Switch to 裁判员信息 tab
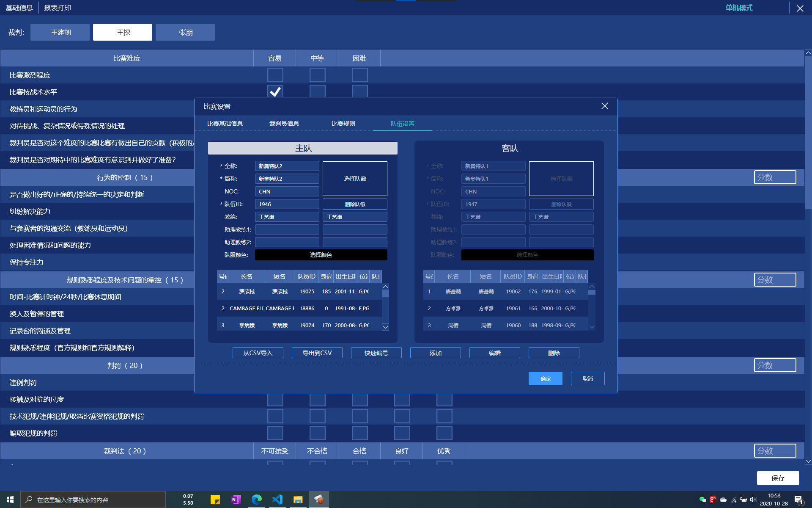Viewport: 812px width, 508px height. click(284, 124)
